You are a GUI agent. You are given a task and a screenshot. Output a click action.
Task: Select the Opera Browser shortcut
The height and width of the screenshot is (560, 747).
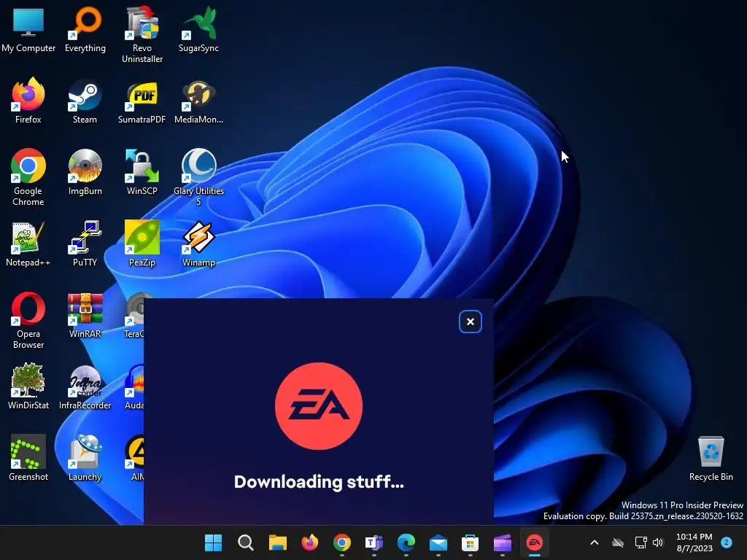click(28, 321)
